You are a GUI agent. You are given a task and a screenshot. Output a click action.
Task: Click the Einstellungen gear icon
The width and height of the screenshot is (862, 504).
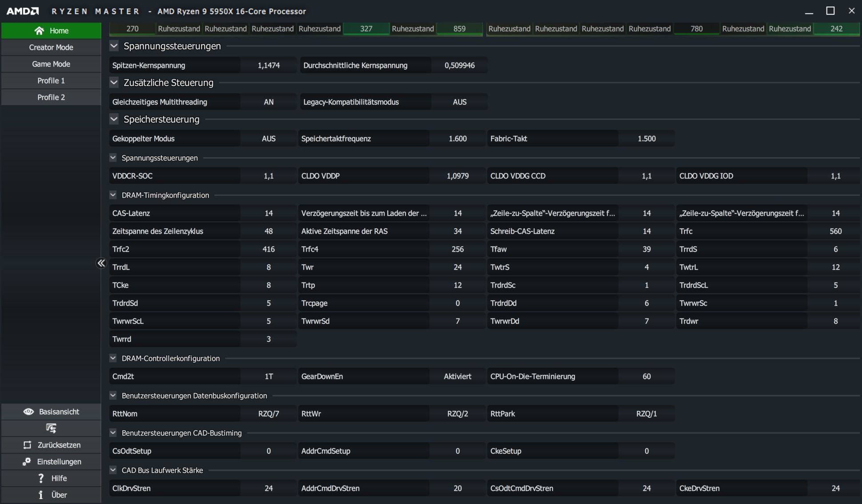[x=27, y=462]
